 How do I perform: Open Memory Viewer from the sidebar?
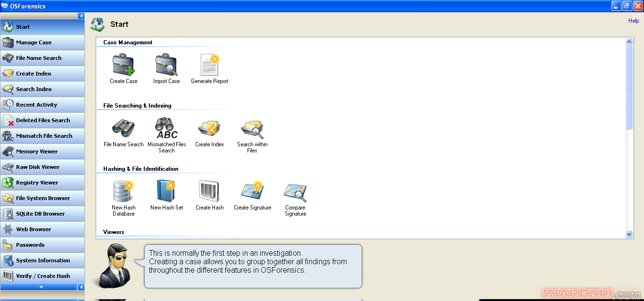point(42,151)
